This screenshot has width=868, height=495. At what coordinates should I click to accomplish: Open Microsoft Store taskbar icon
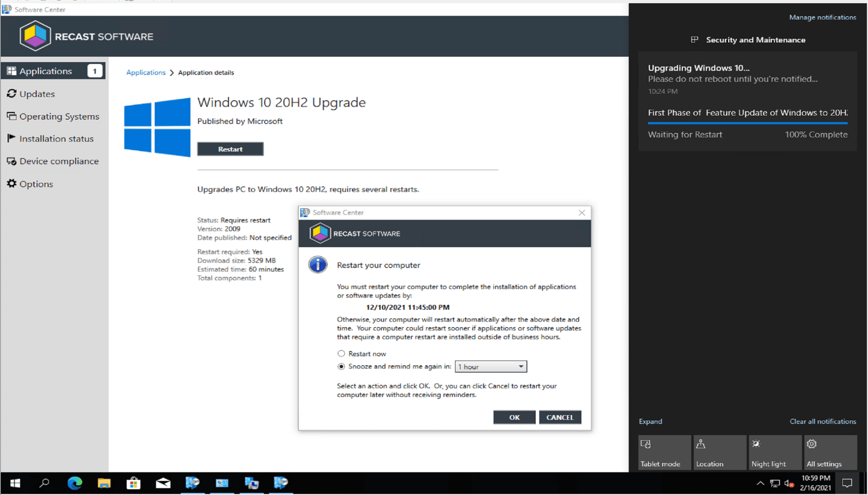click(x=133, y=483)
